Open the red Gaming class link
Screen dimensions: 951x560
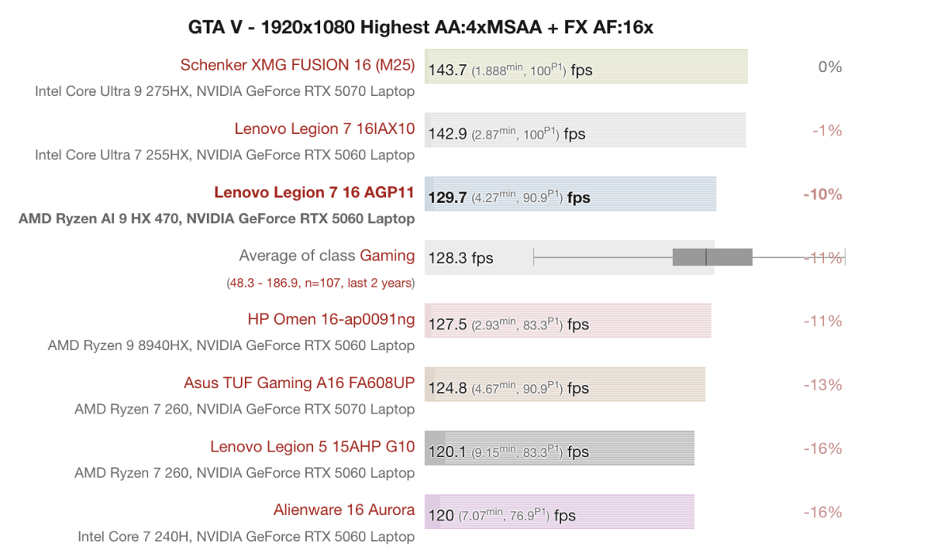pyautogui.click(x=387, y=255)
